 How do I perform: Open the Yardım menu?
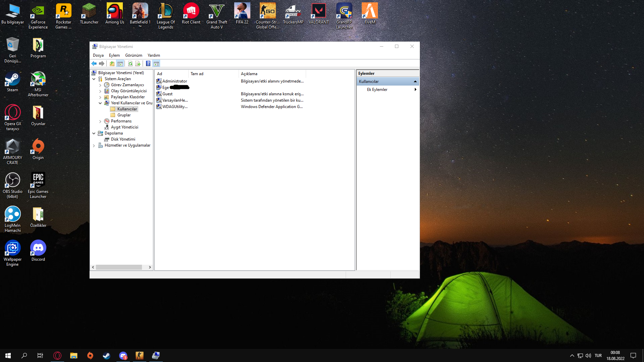pyautogui.click(x=154, y=55)
